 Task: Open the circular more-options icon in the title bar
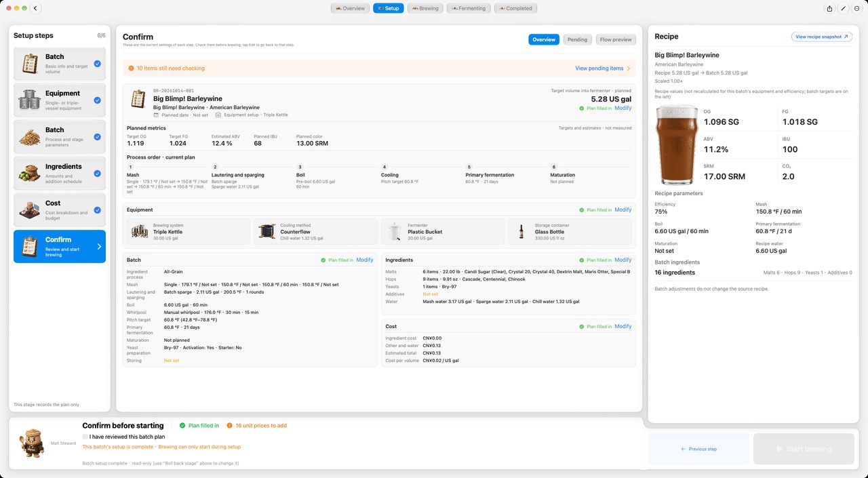(857, 8)
